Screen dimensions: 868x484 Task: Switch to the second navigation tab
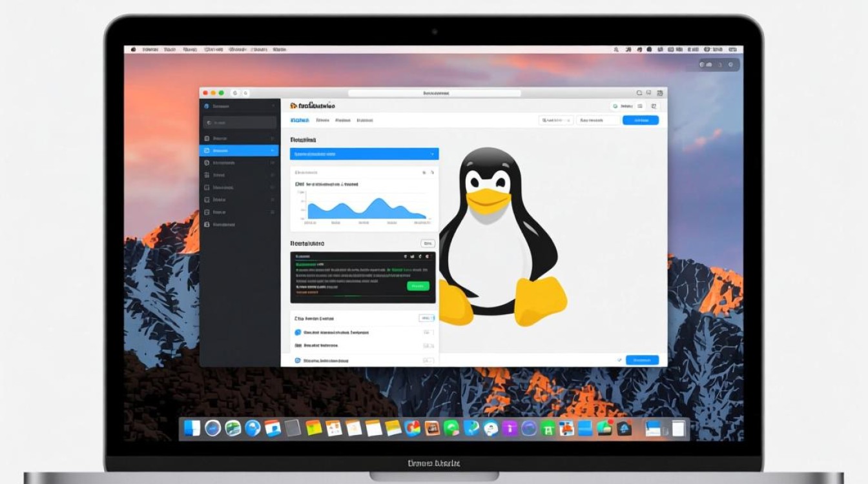[x=323, y=120]
